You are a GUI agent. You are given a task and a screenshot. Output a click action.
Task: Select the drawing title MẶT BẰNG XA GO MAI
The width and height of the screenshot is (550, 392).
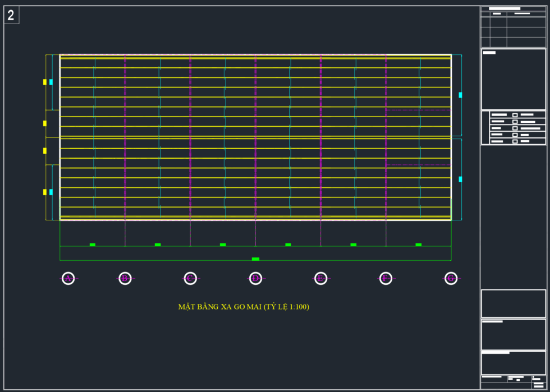tap(244, 307)
